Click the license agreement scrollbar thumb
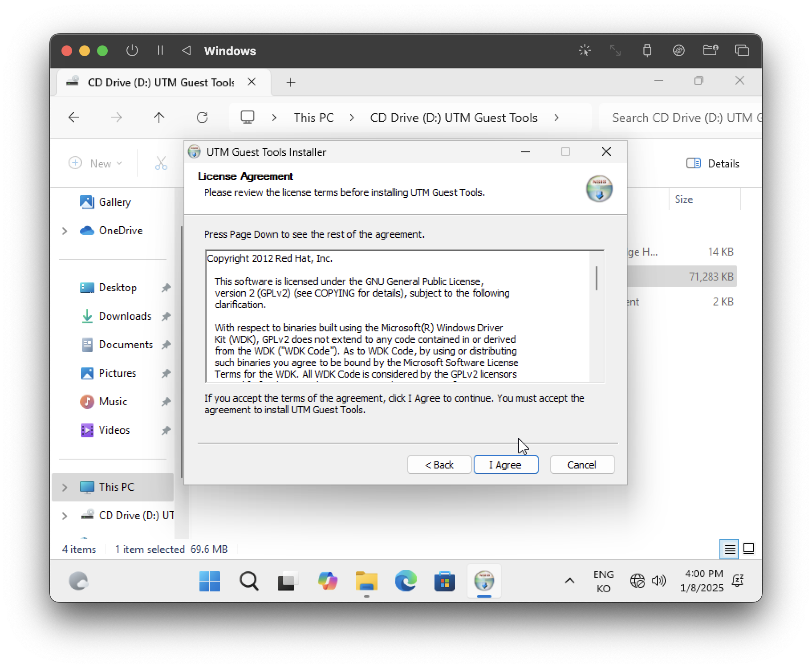 [597, 278]
